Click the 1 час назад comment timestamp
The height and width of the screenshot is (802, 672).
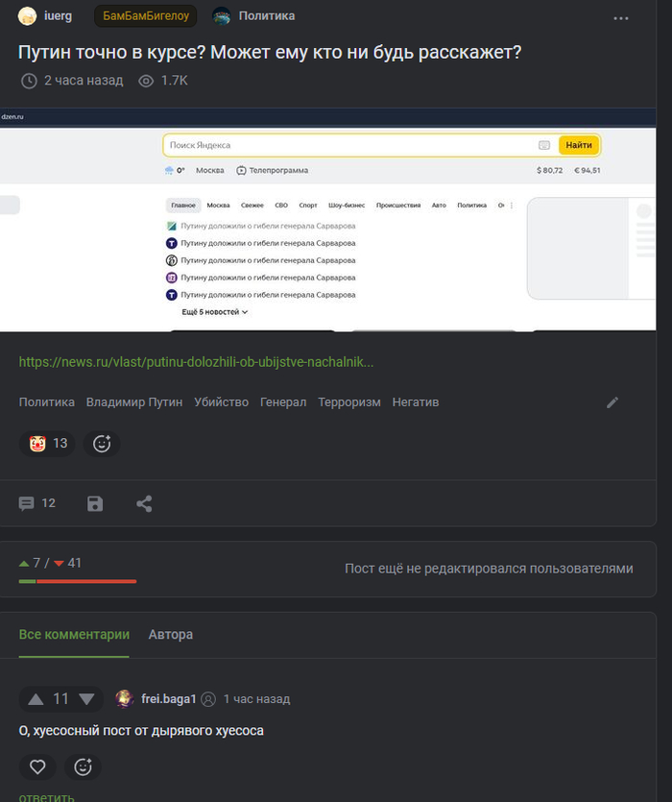coord(256,699)
